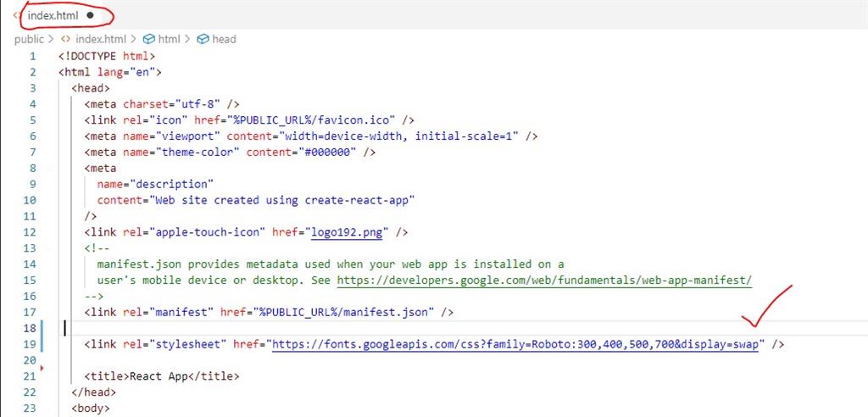Click the index.html editor tab
The width and height of the screenshot is (868, 417).
[x=53, y=16]
